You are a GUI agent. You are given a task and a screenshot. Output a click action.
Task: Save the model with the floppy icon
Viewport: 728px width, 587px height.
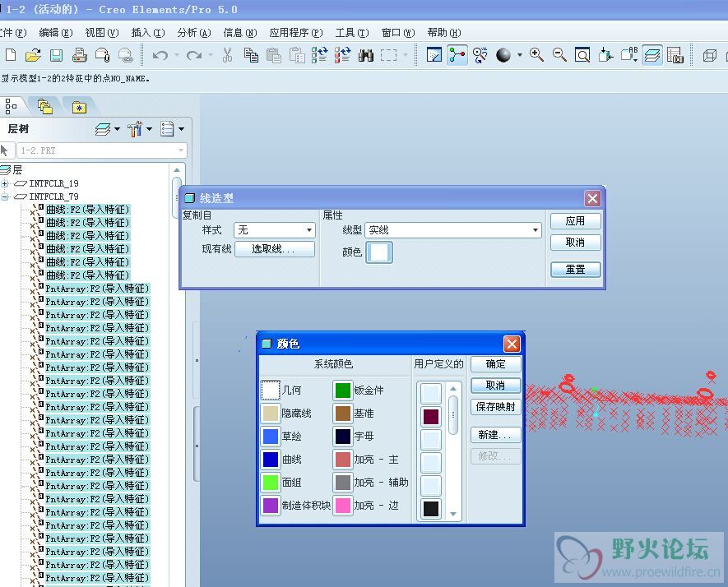(x=56, y=55)
